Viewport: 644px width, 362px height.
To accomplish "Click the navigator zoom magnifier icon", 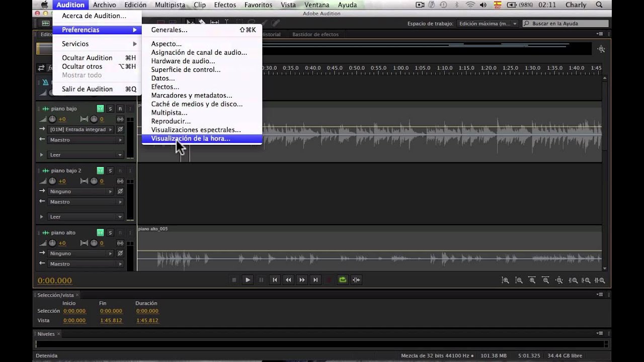I will click(x=601, y=49).
